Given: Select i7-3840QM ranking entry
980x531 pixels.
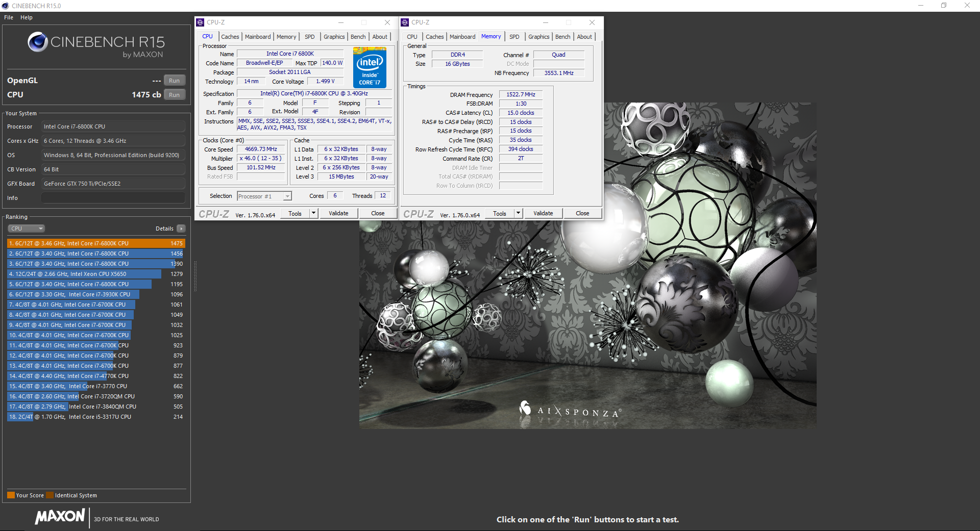Looking at the screenshot, I should [96, 407].
